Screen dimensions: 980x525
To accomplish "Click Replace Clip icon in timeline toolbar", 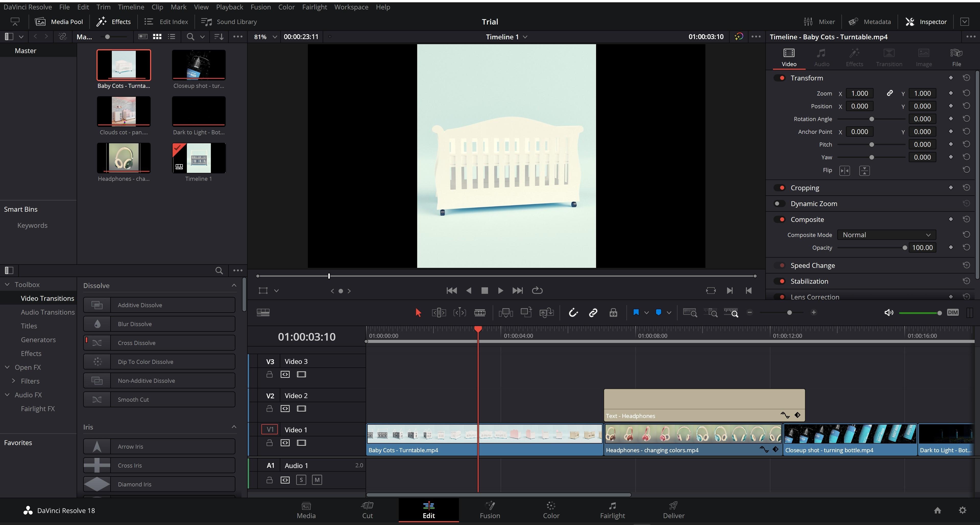I will (x=546, y=313).
